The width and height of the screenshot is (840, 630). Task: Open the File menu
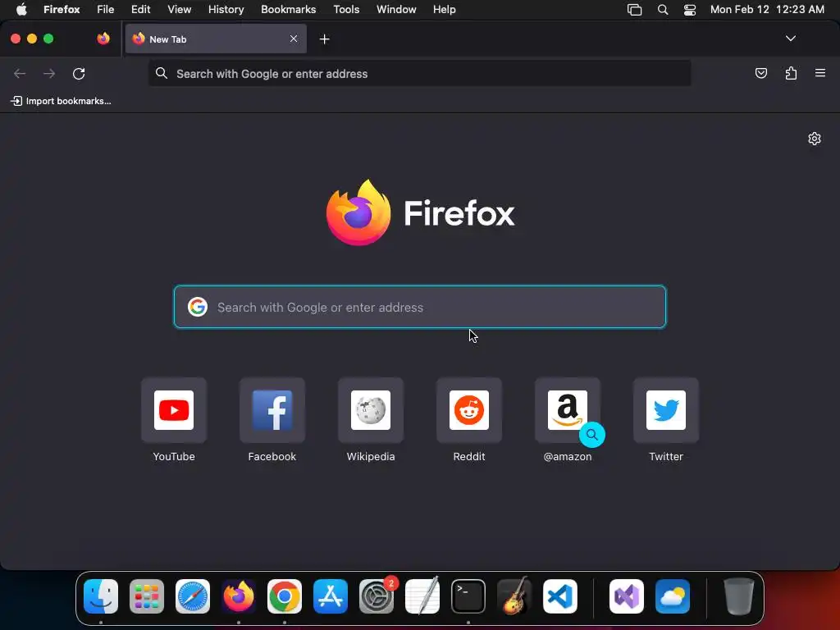pos(106,10)
